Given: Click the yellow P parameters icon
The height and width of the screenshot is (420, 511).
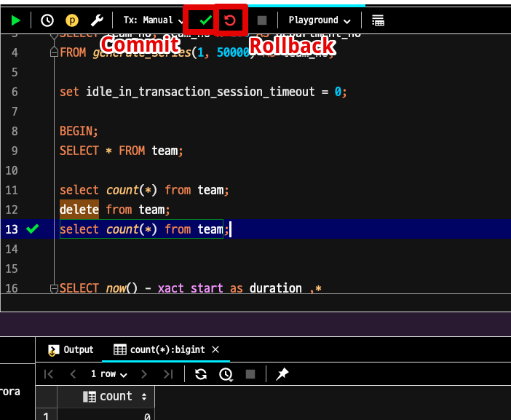Looking at the screenshot, I should point(72,20).
